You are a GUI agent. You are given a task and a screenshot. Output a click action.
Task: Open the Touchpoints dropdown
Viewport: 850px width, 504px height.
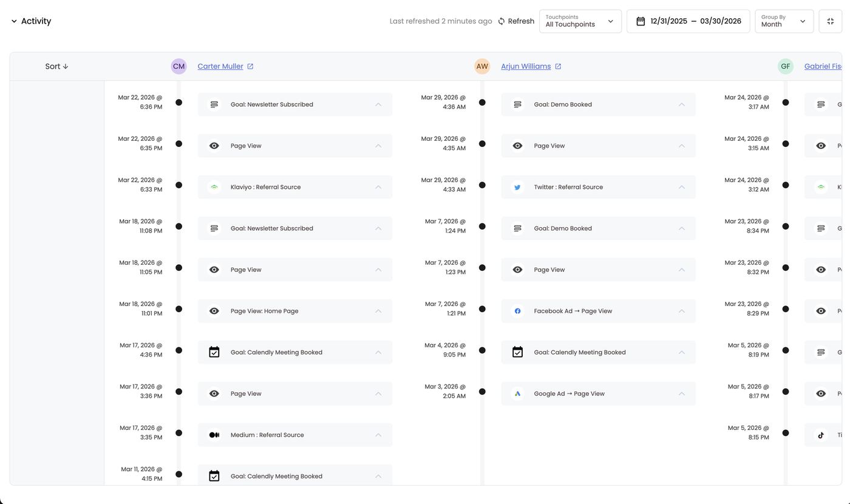(x=580, y=21)
